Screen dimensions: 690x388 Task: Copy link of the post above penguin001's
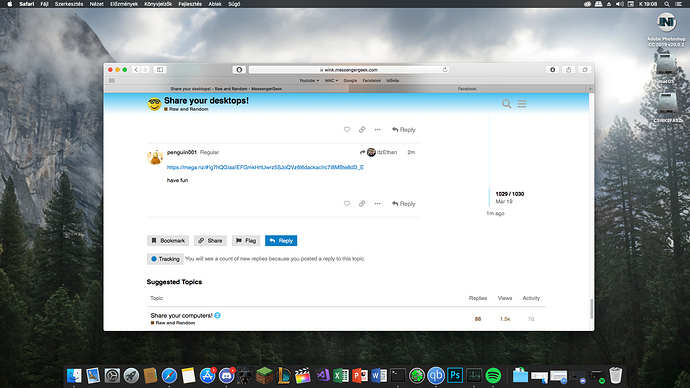coord(362,130)
